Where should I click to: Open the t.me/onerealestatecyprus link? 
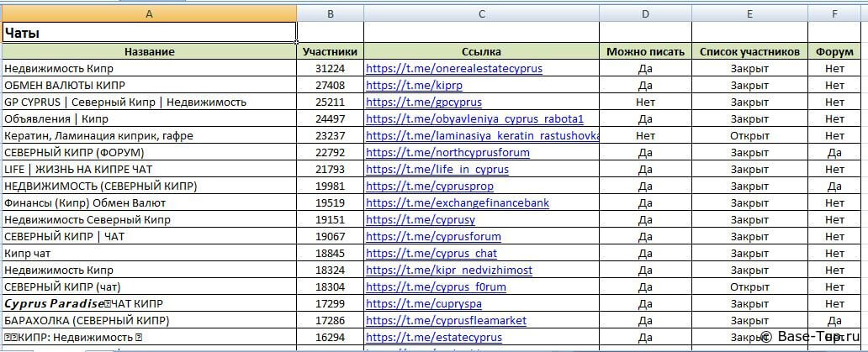454,69
